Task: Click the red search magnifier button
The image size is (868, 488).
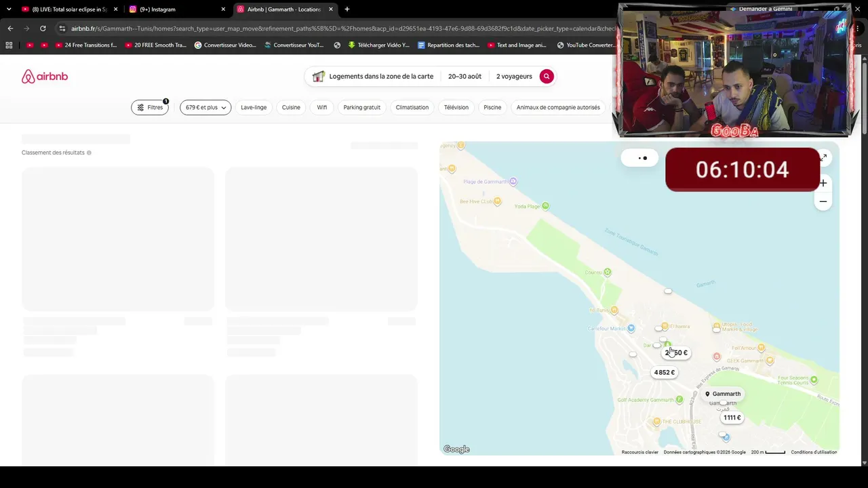Action: pyautogui.click(x=547, y=77)
